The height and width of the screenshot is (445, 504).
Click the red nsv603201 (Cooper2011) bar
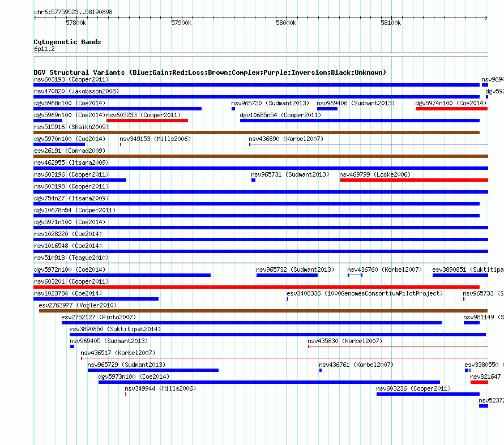(257, 287)
